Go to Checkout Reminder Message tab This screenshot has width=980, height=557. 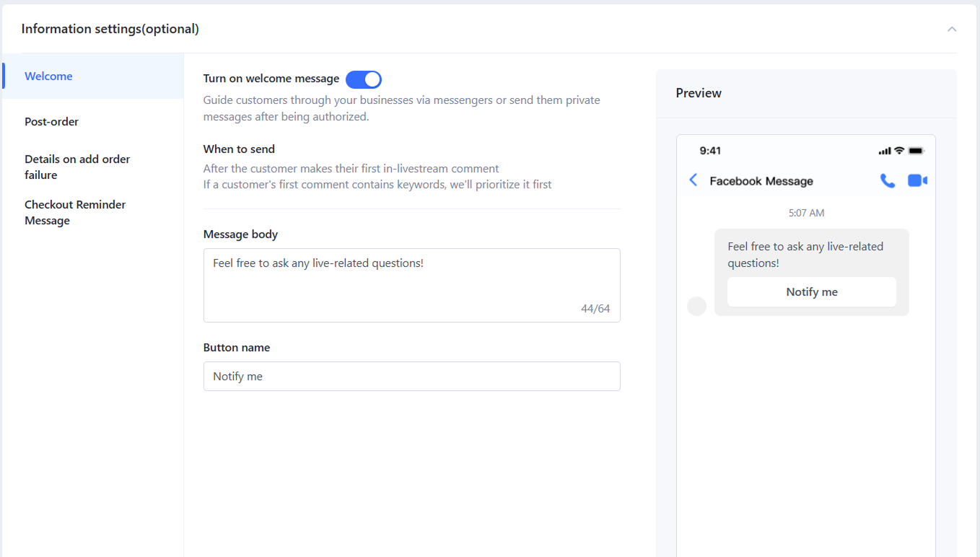point(75,212)
